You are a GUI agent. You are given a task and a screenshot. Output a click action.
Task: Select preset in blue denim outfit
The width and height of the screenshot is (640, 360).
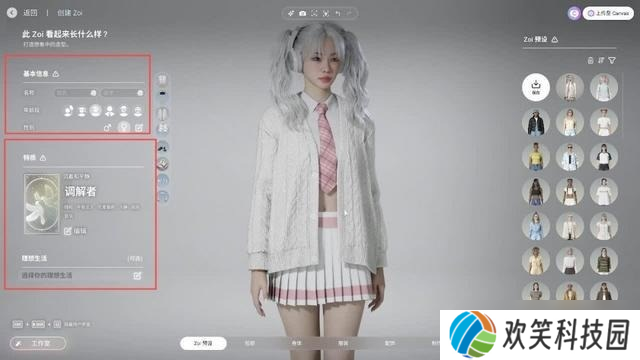tap(536, 226)
